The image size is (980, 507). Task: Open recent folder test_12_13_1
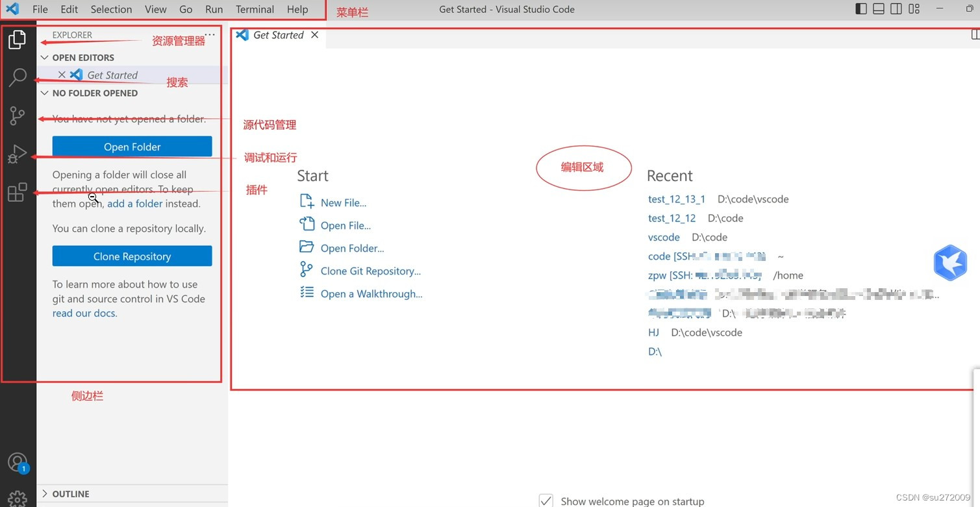click(x=677, y=199)
